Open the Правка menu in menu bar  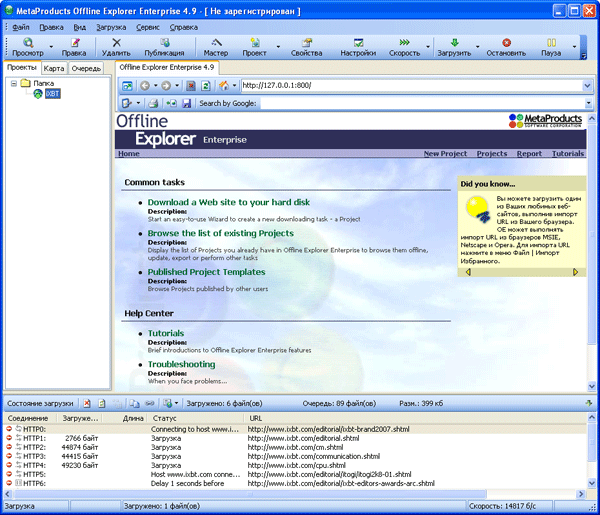[x=51, y=27]
